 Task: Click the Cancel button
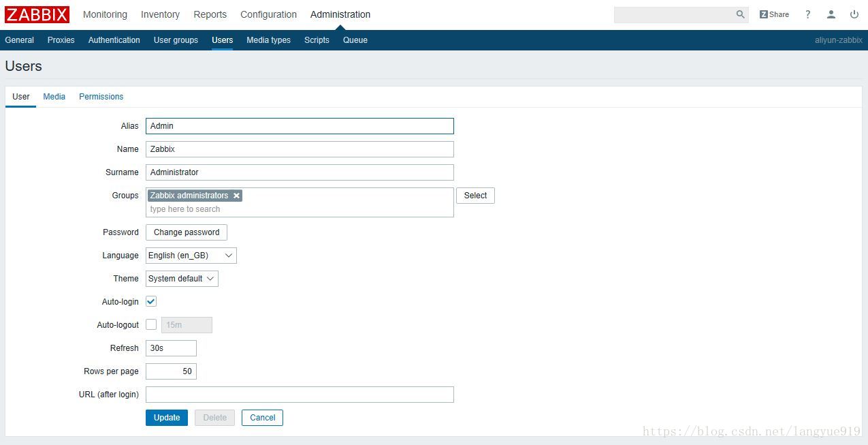(x=262, y=418)
